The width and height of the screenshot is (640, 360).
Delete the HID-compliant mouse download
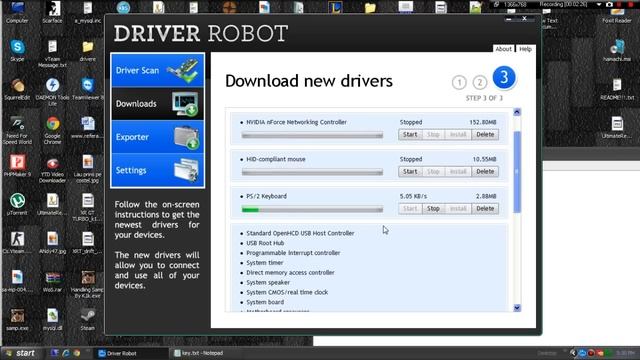tap(485, 171)
